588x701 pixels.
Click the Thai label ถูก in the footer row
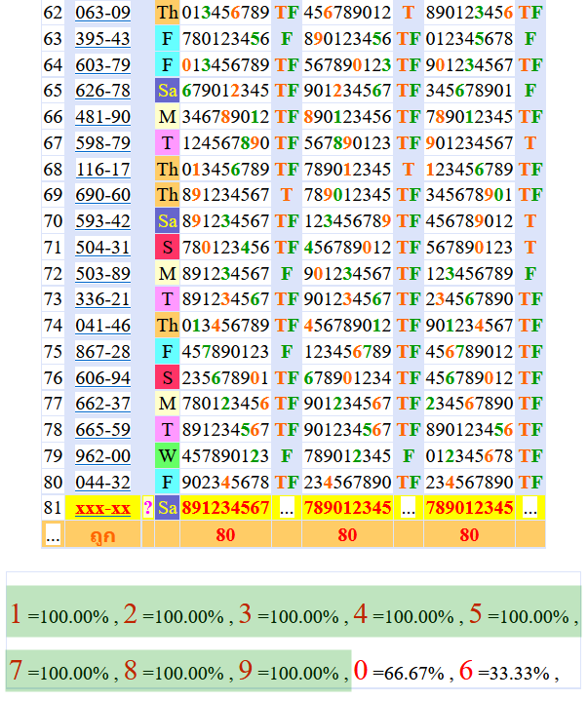pos(102,535)
